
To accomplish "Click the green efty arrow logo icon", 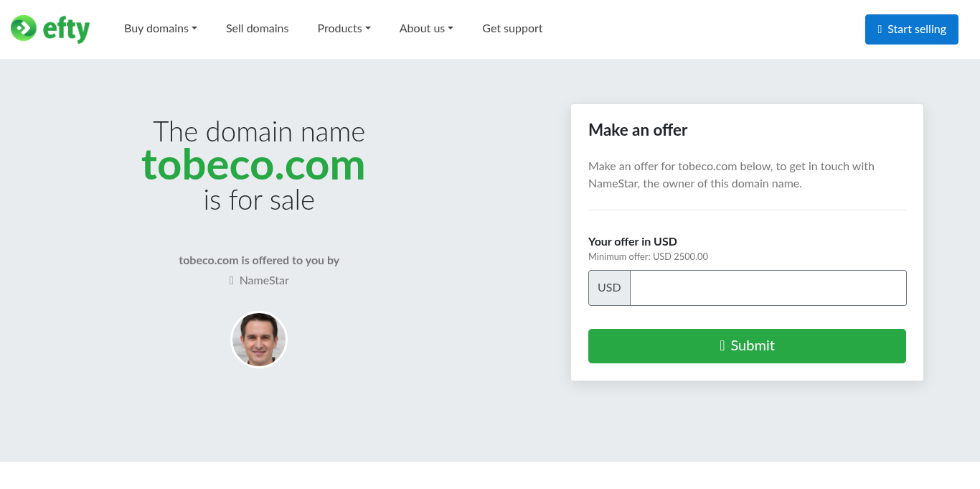I will [x=24, y=28].
